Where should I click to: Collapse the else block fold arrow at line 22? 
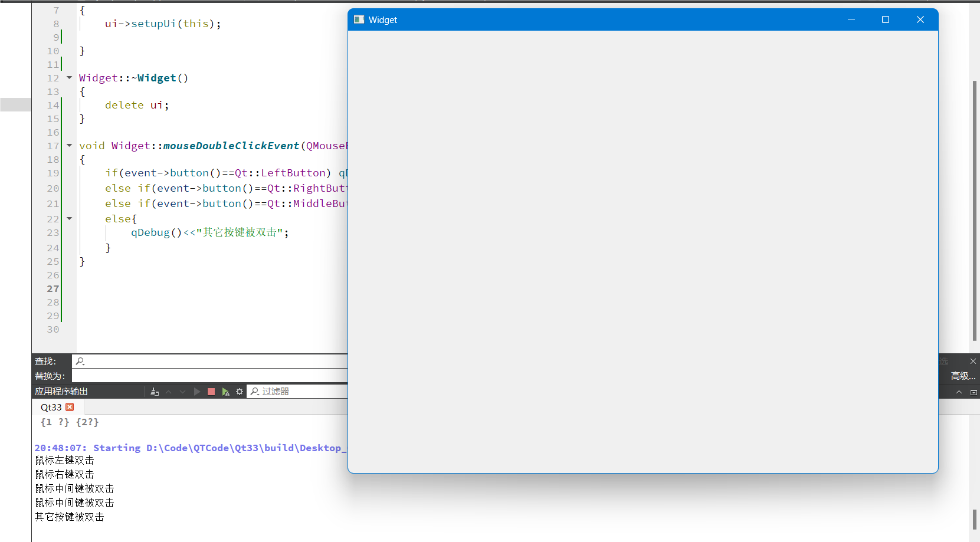[69, 219]
